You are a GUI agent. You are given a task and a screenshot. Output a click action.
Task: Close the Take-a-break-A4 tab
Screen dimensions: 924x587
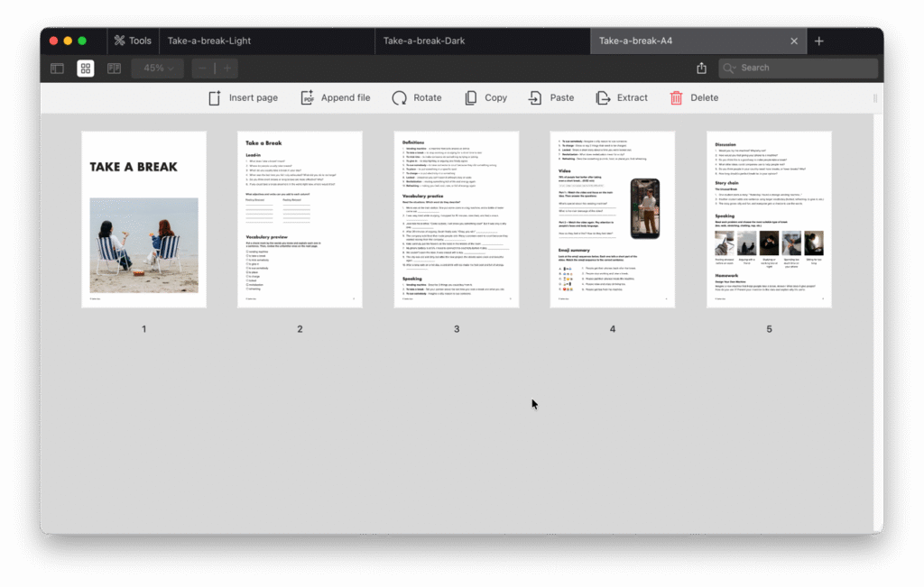[x=794, y=41]
